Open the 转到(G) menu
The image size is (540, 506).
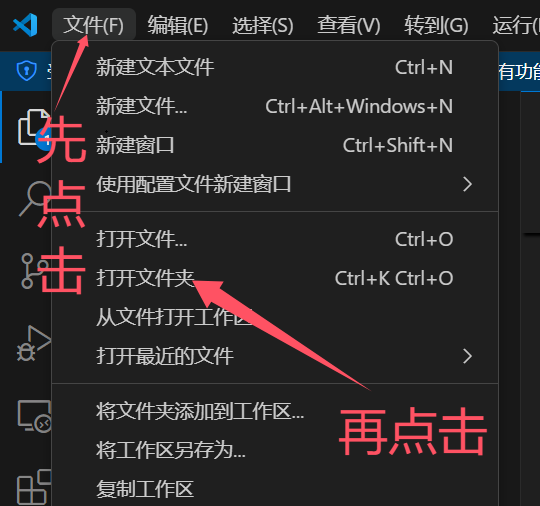point(436,25)
